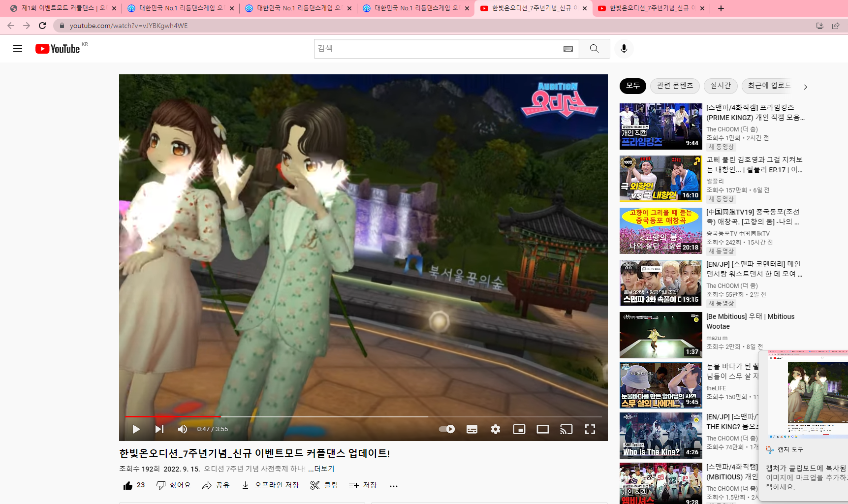Go to YouTube home via logo
The image size is (848, 504).
(x=58, y=49)
